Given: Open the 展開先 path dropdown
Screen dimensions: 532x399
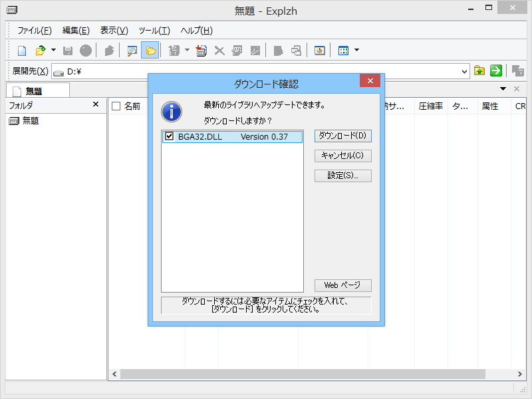Looking at the screenshot, I should coord(465,70).
